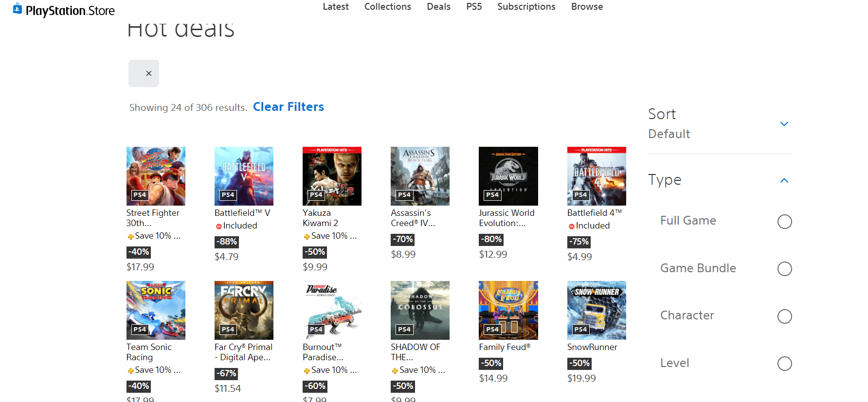Screen dimensions: 868x402
Task: Collapse the Type filter section
Action: click(784, 180)
